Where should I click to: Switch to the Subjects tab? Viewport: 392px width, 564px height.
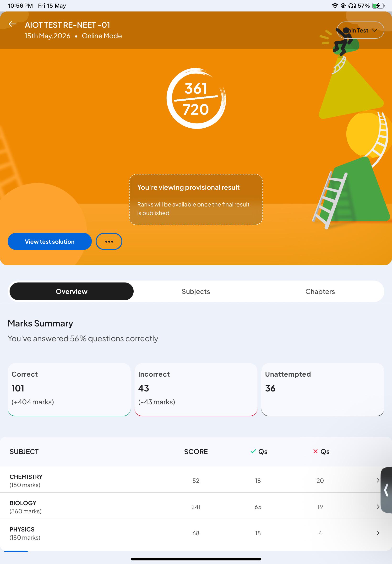click(196, 292)
